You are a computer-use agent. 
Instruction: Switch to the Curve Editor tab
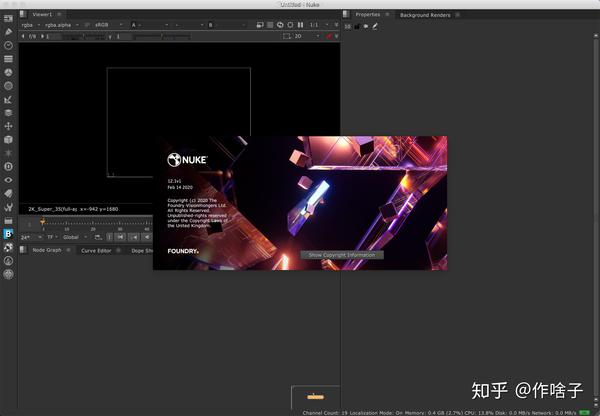(96, 251)
